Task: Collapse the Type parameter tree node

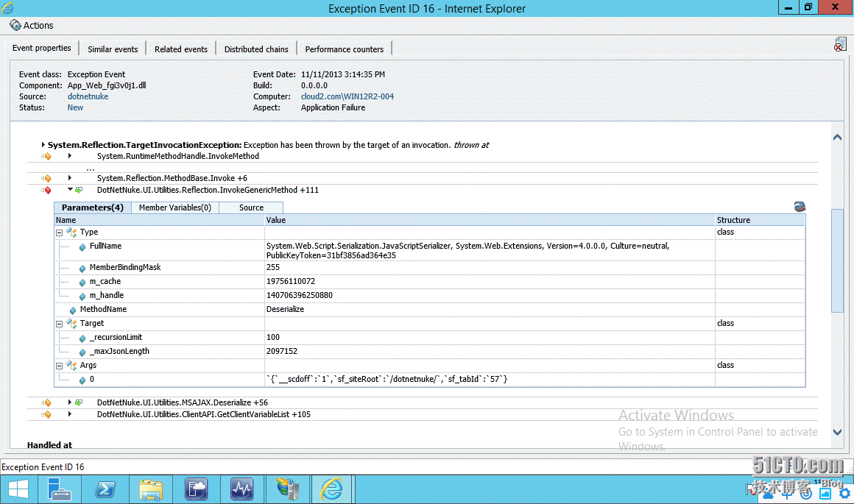Action: [60, 233]
